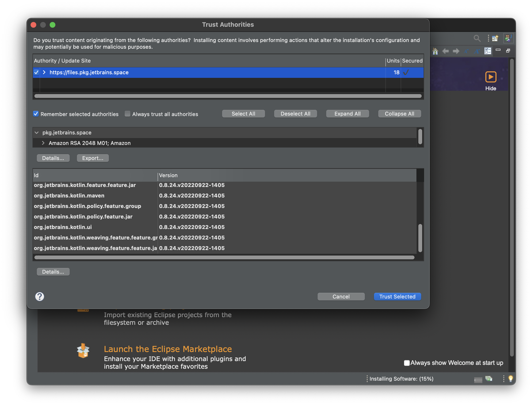
Task: Enable Always trust all authorities
Action: tap(127, 114)
